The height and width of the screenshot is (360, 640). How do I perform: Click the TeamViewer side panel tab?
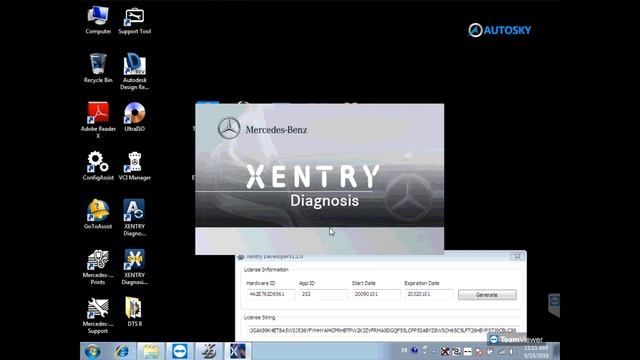click(554, 304)
